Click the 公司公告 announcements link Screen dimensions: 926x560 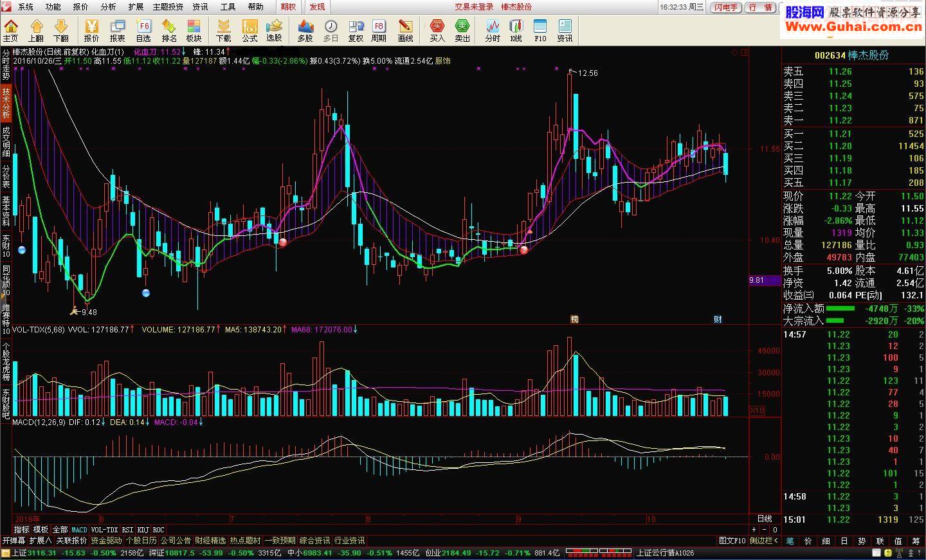click(x=176, y=541)
